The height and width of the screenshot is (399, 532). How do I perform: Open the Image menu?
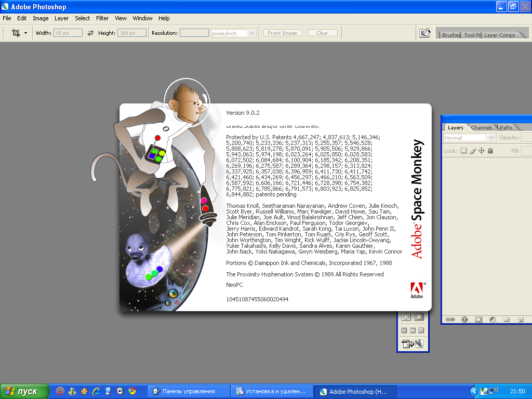[x=41, y=18]
